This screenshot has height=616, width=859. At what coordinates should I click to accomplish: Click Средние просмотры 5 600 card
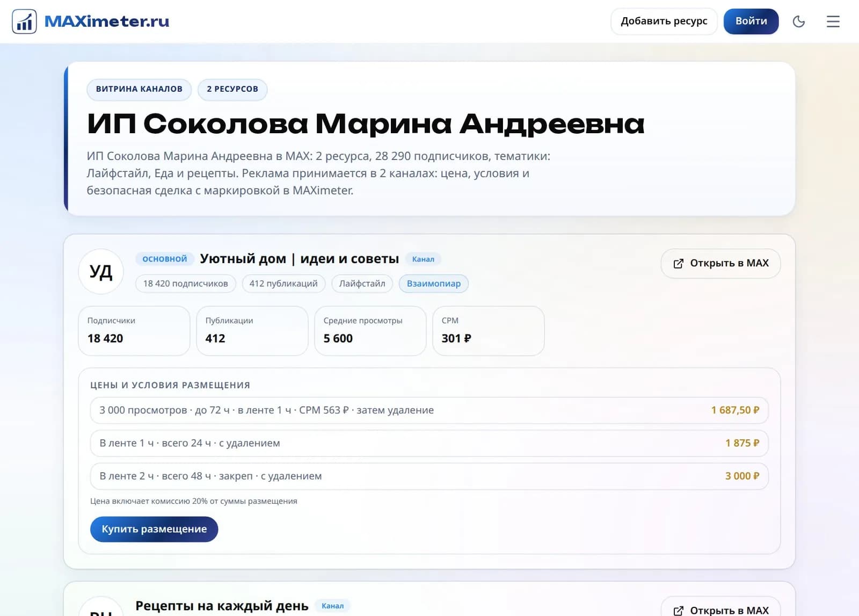coord(370,331)
